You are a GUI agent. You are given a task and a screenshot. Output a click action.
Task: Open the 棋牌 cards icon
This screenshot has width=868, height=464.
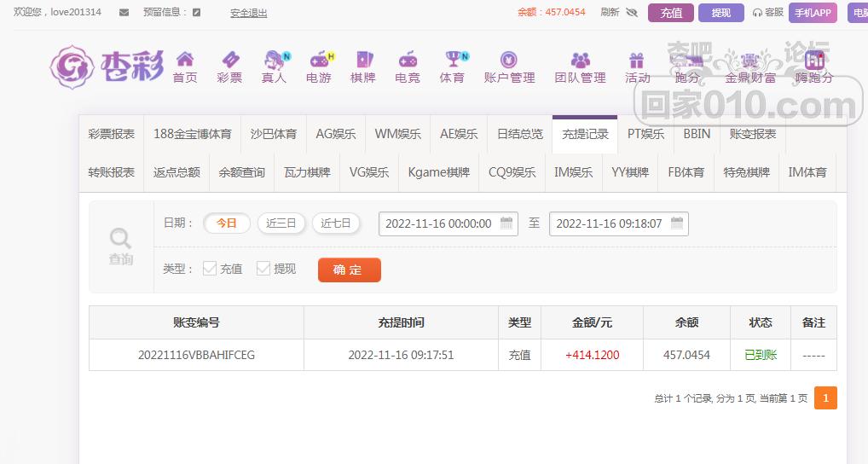(x=363, y=60)
